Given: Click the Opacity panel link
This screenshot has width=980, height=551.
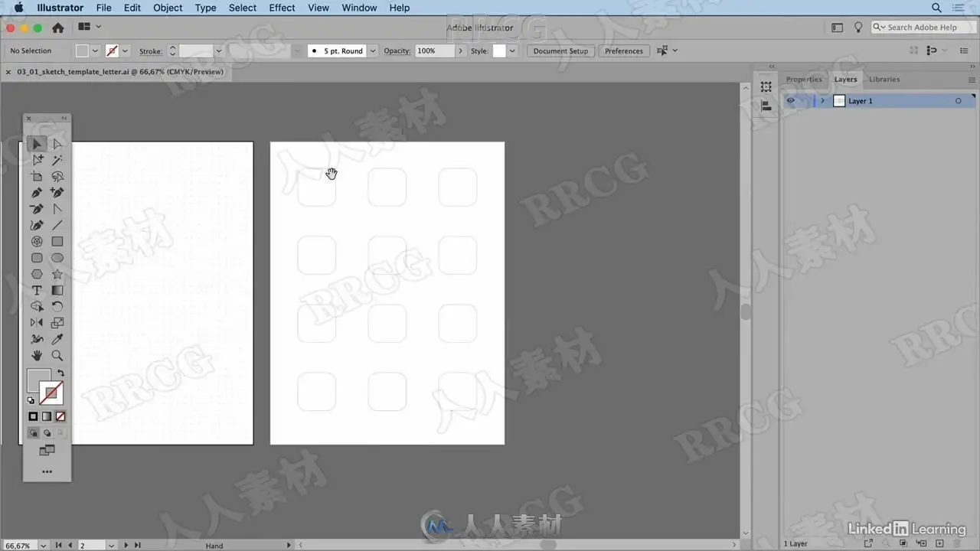Looking at the screenshot, I should (397, 51).
